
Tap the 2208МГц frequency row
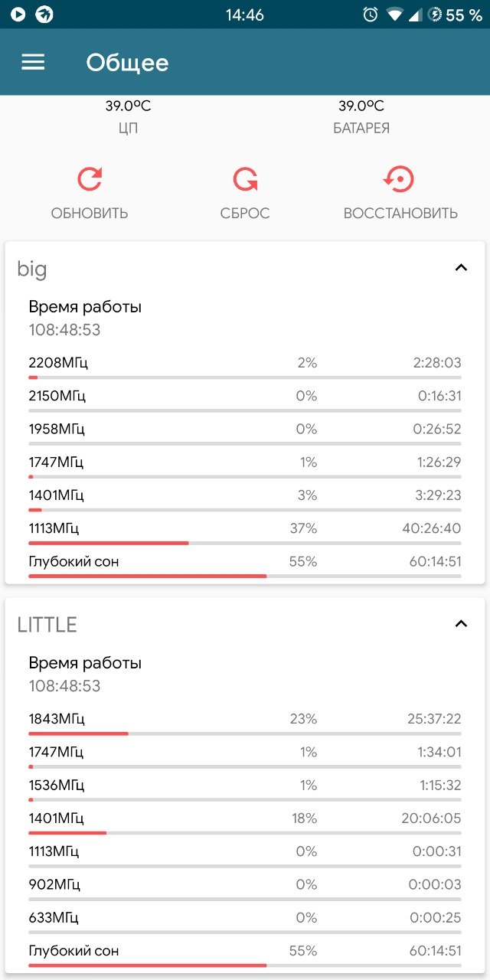245,366
